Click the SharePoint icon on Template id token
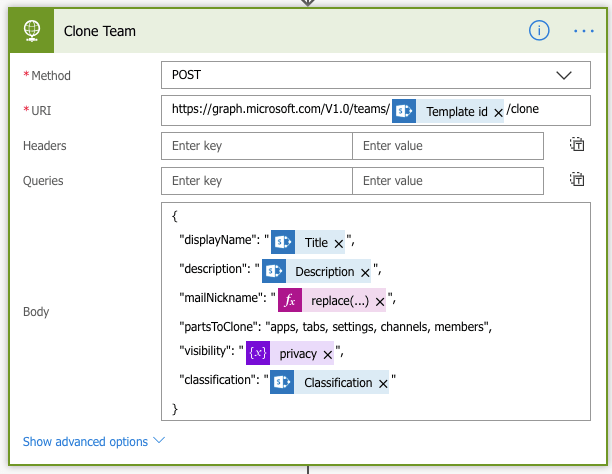This screenshot has width=612, height=474. pyautogui.click(x=403, y=111)
